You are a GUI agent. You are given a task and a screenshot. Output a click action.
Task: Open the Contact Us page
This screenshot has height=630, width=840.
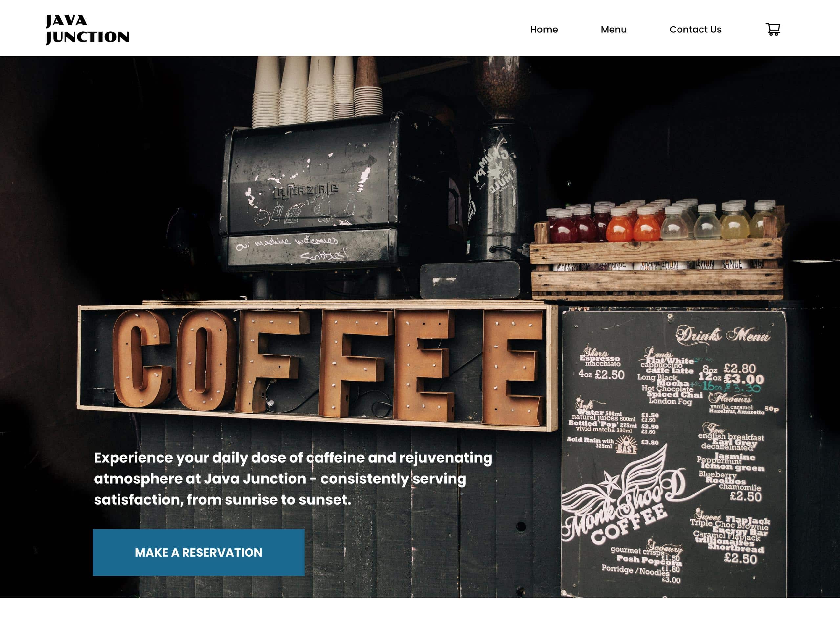(x=695, y=30)
